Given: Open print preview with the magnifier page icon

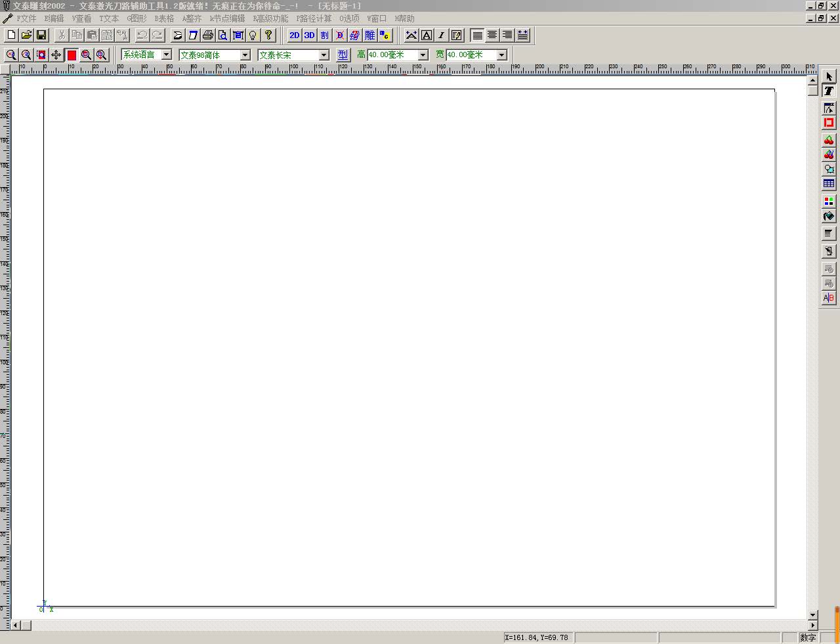Looking at the screenshot, I should pos(223,35).
